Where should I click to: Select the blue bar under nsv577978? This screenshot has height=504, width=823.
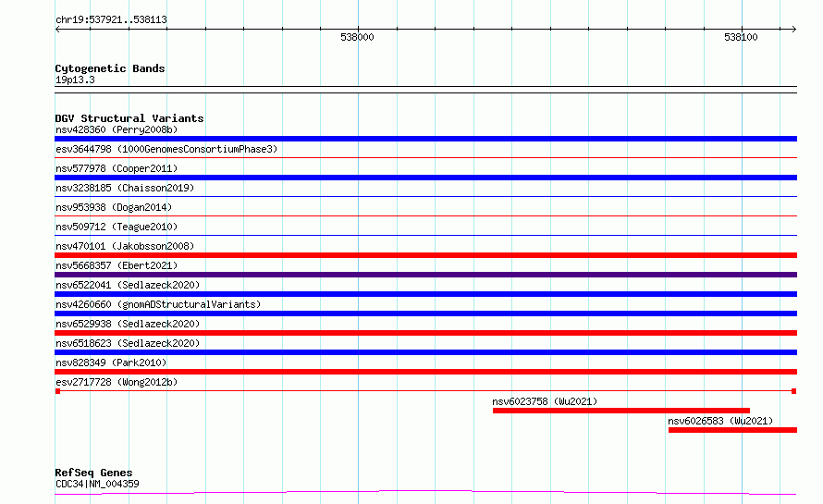[x=425, y=178]
